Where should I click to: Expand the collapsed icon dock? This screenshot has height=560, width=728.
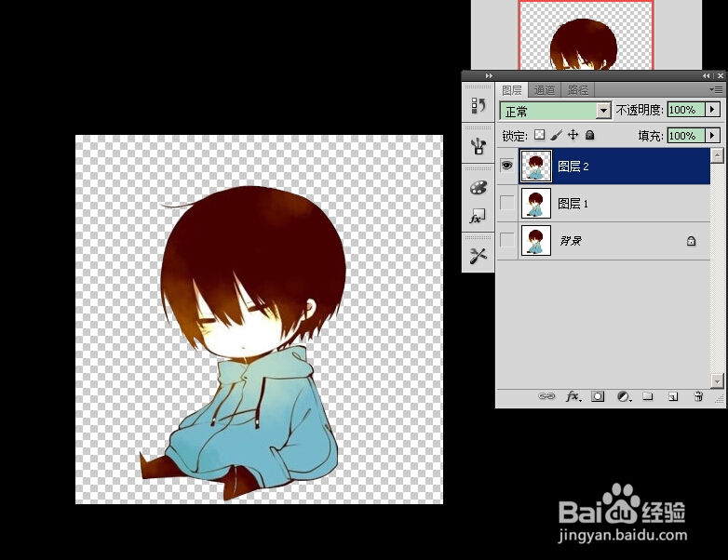tap(489, 75)
